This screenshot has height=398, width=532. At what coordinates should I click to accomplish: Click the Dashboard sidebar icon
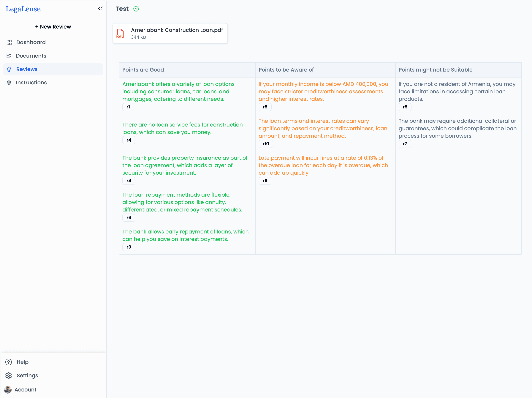point(9,42)
